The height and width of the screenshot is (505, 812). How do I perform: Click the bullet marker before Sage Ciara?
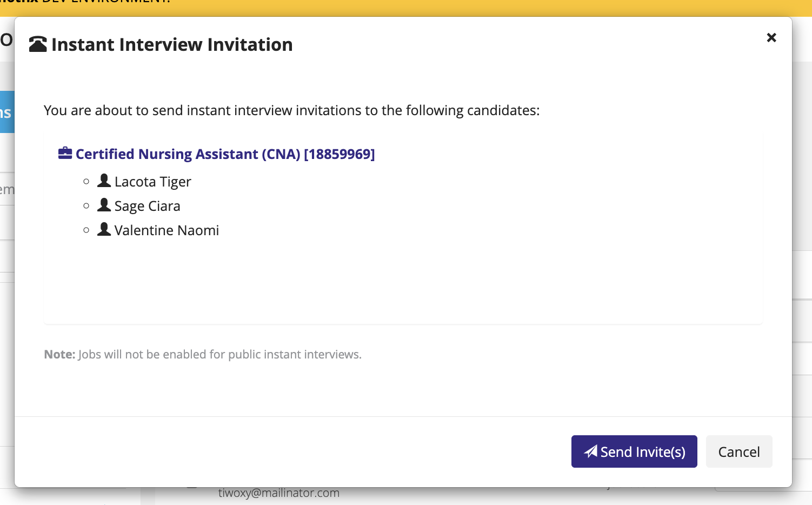point(86,206)
